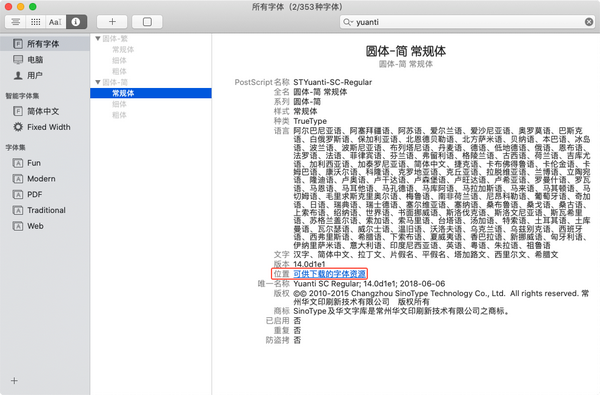Click the Yuanti SC Regular unique name

369,284
